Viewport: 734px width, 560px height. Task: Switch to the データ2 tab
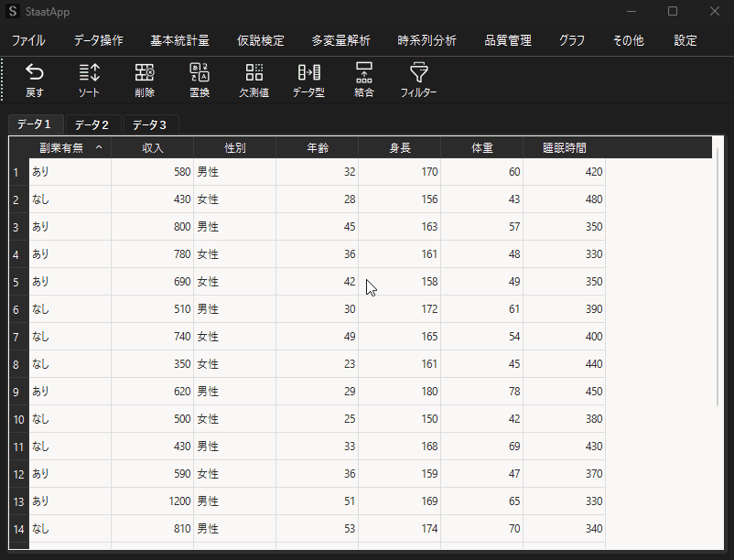(x=92, y=124)
